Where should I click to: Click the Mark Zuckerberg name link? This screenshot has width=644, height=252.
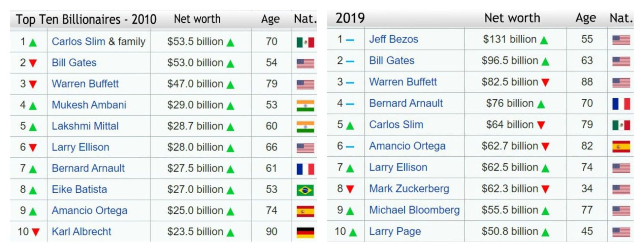[409, 189]
